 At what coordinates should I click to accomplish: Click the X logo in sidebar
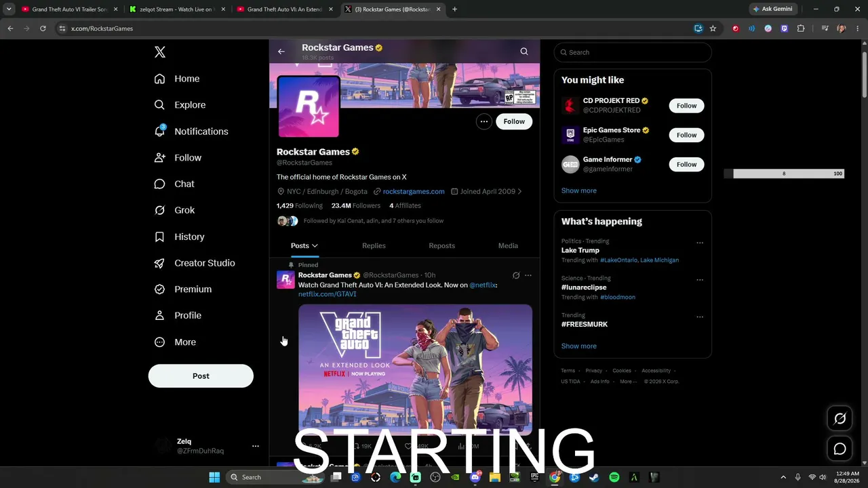(x=160, y=52)
